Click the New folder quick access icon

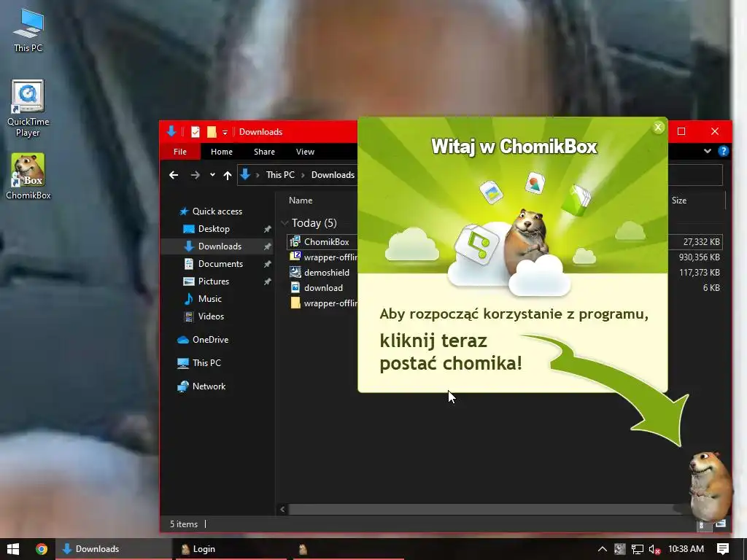click(212, 132)
